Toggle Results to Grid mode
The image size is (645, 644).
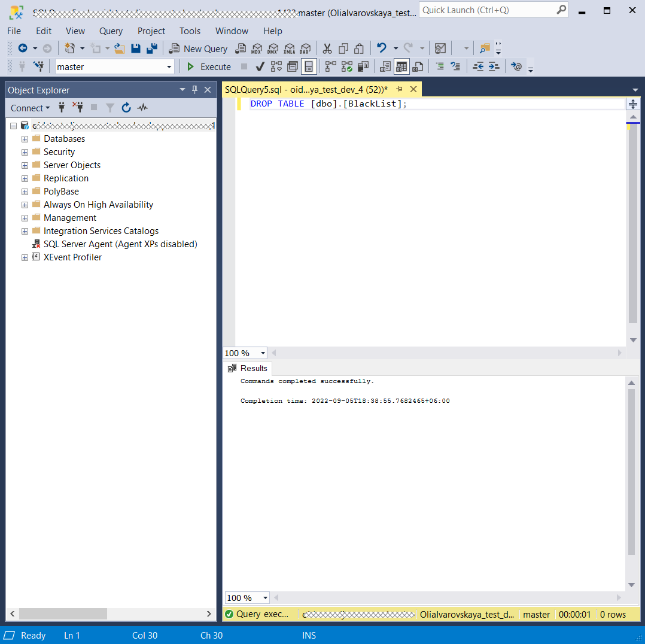(x=401, y=66)
